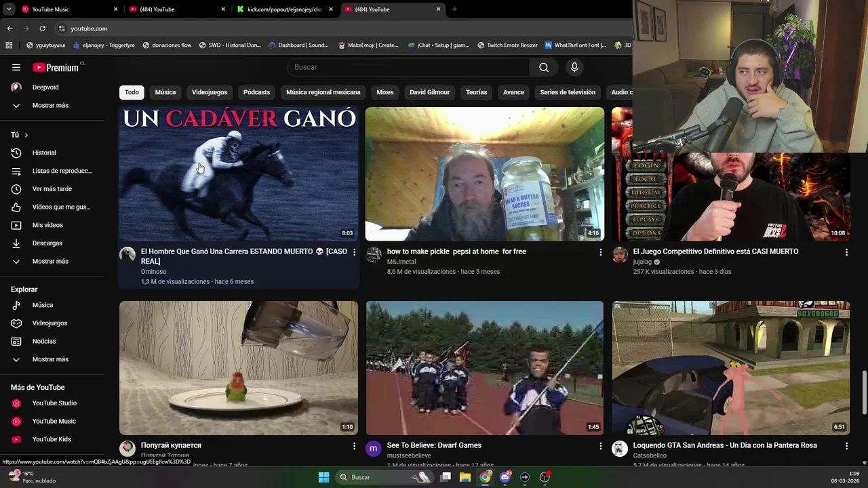Expand Mostrar más under Descargas
Viewport: 868px width, 488px height.
pyautogui.click(x=52, y=261)
